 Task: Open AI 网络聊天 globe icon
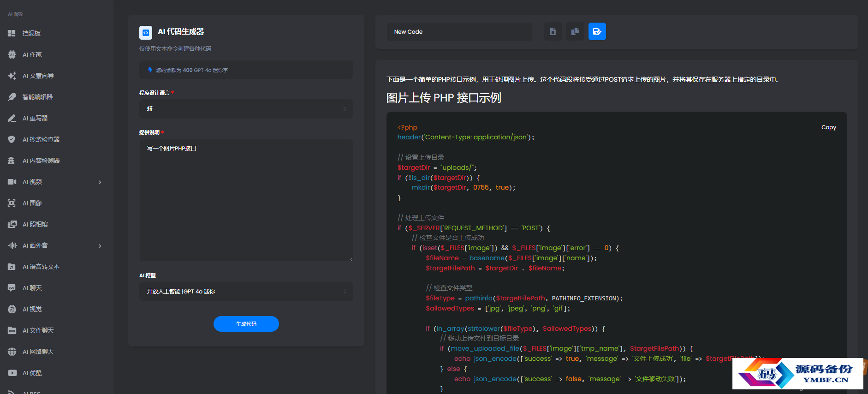coord(12,352)
